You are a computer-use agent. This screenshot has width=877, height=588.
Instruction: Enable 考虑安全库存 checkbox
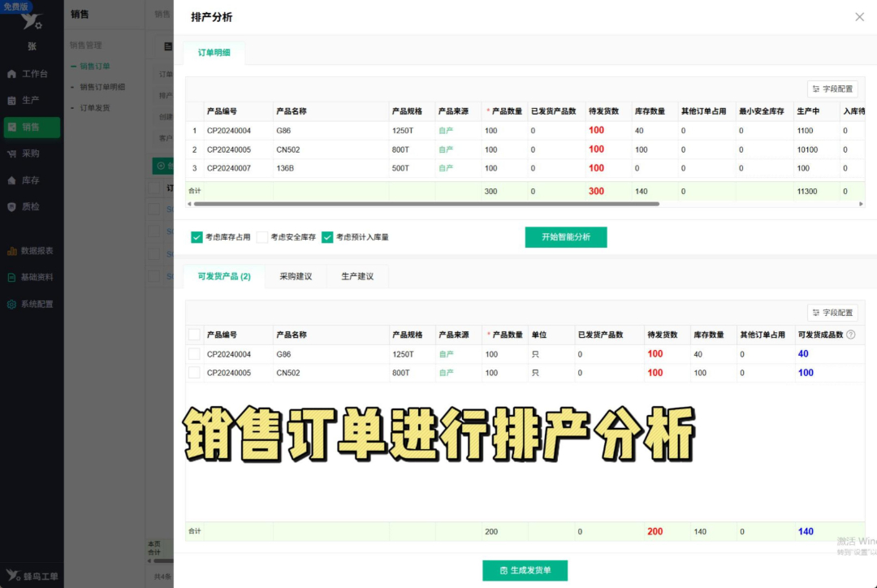261,237
